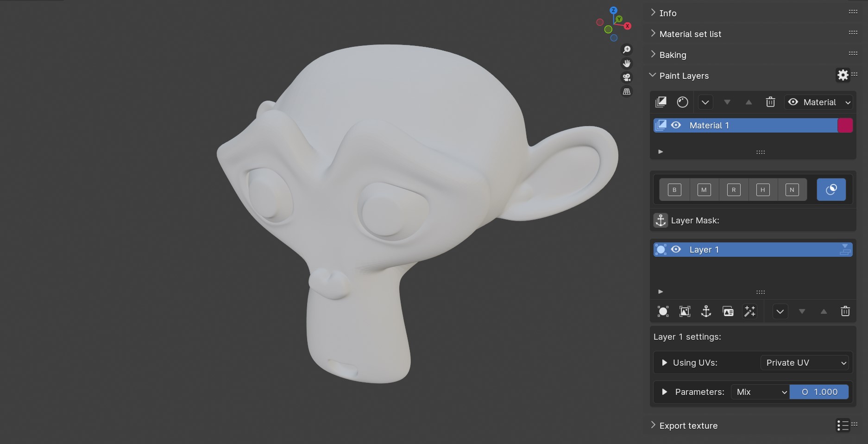This screenshot has height=444, width=868.
Task: Toggle the clipping sphere button next to channels
Action: (x=831, y=189)
